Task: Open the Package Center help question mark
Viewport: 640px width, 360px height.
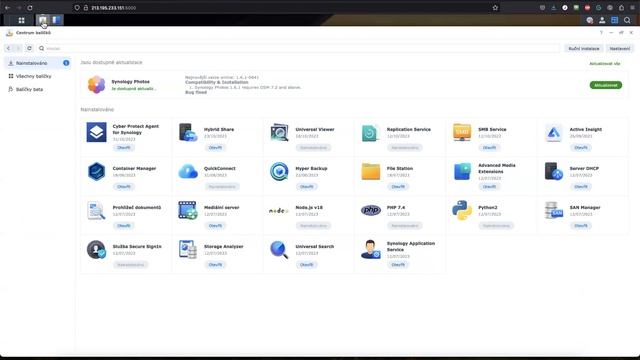Action: 601,33
